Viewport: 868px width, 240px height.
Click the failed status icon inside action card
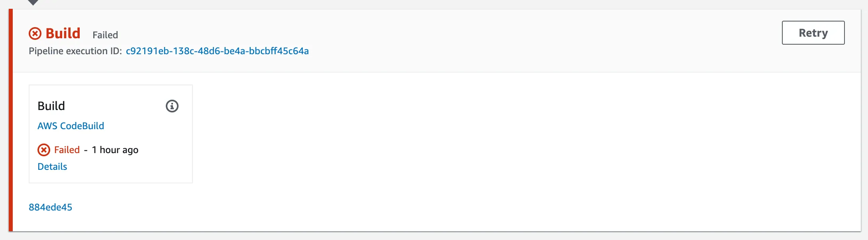44,150
